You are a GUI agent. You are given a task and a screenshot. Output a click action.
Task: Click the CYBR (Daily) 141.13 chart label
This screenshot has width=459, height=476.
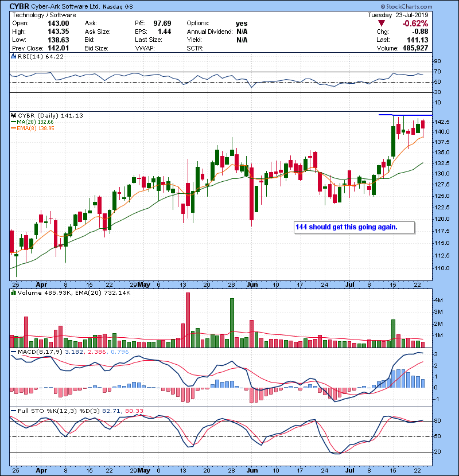[50, 115]
